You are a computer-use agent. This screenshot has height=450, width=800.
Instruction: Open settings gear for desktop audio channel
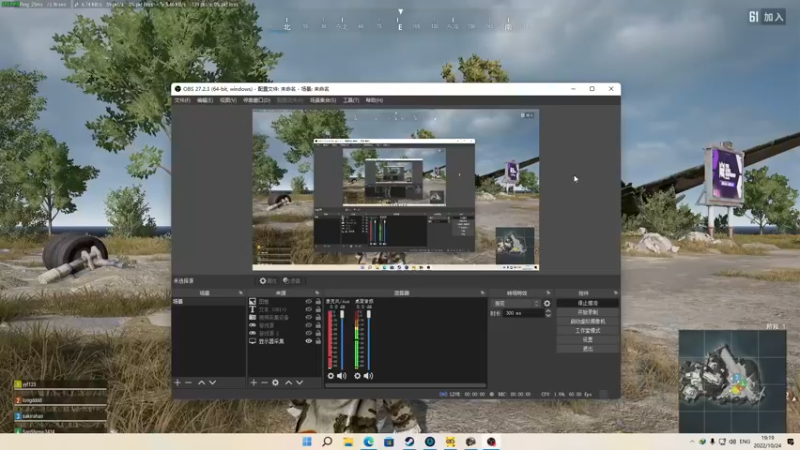(357, 376)
